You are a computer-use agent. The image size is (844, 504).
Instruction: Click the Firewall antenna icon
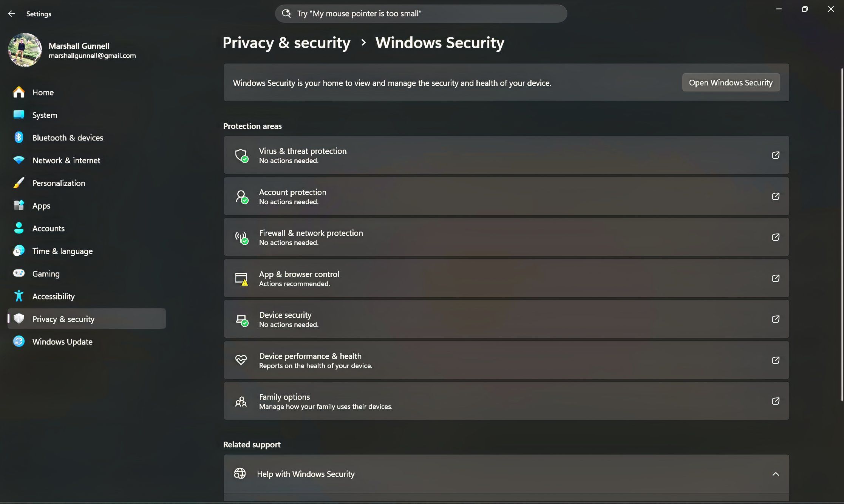[x=241, y=238]
